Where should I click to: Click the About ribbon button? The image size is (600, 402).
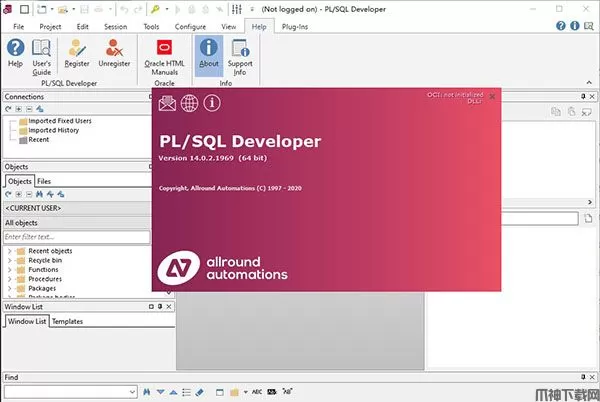(x=209, y=56)
